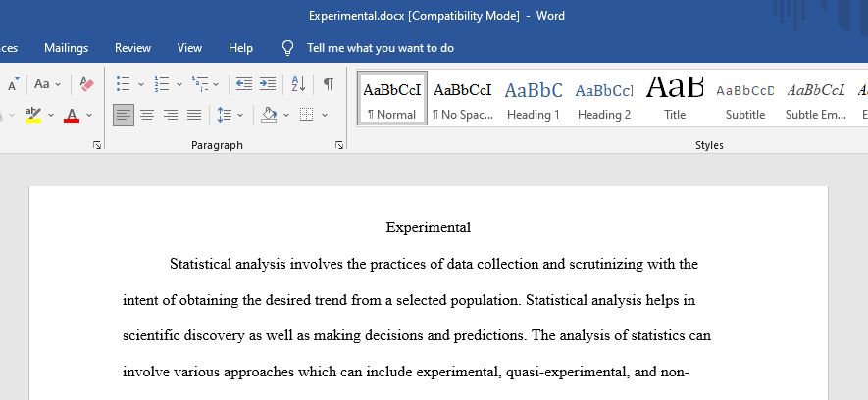The width and height of the screenshot is (868, 400).
Task: Toggle Align Left paragraph alignment
Action: coord(124,115)
